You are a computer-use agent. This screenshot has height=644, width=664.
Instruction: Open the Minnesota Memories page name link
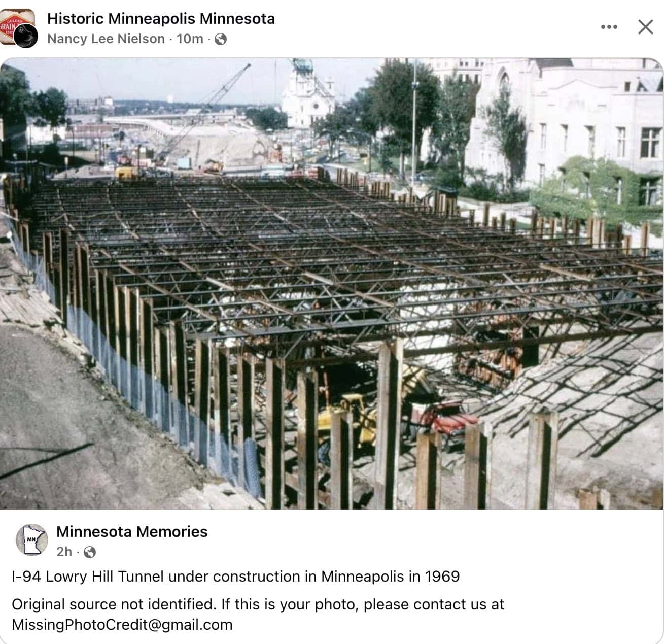(x=132, y=531)
